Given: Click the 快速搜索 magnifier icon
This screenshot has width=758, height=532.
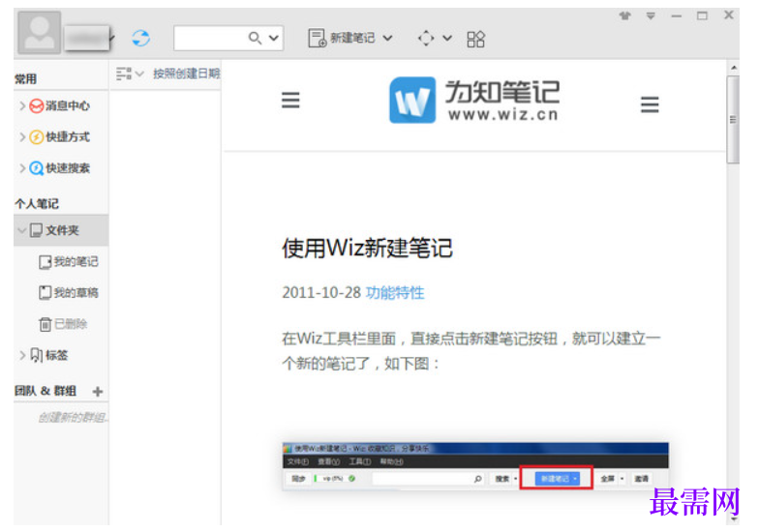Looking at the screenshot, I should coord(36,168).
